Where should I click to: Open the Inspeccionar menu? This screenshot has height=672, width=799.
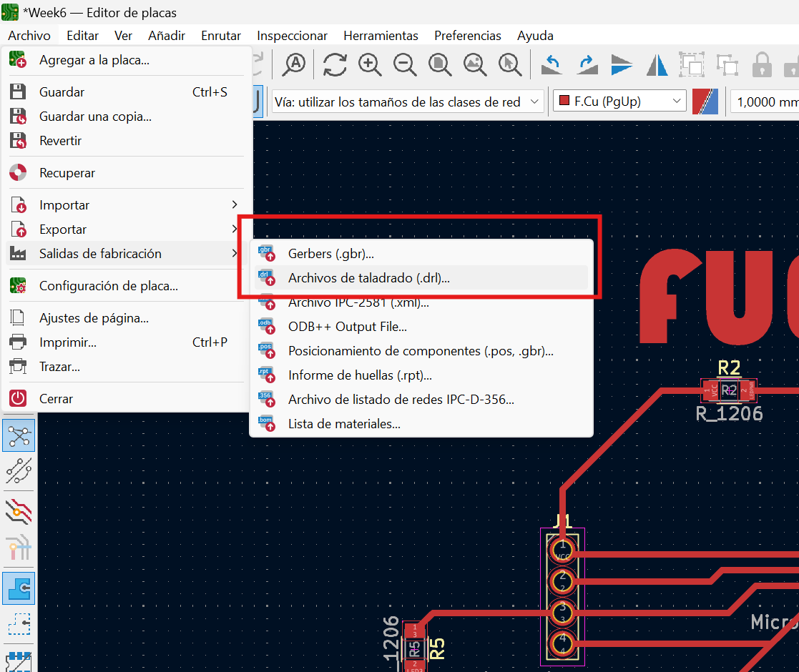(292, 36)
